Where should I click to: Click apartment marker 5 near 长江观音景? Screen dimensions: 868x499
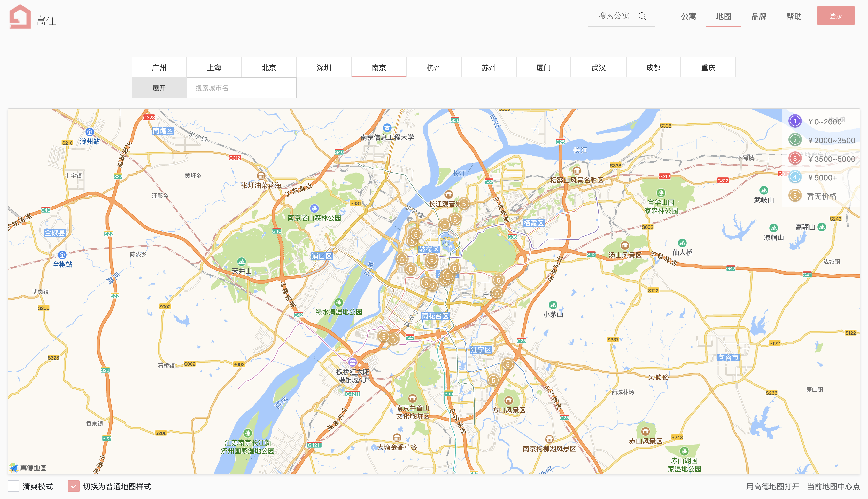point(464,204)
